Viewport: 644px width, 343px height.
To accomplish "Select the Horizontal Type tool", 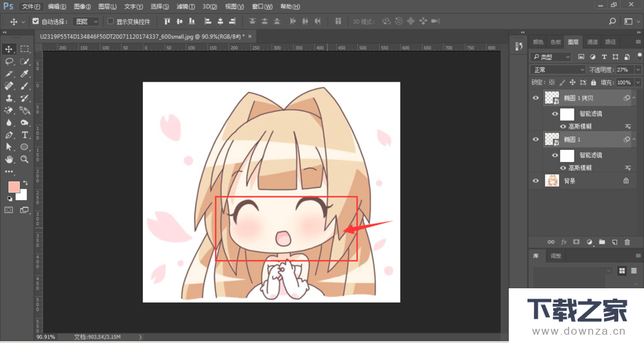I will pyautogui.click(x=24, y=135).
